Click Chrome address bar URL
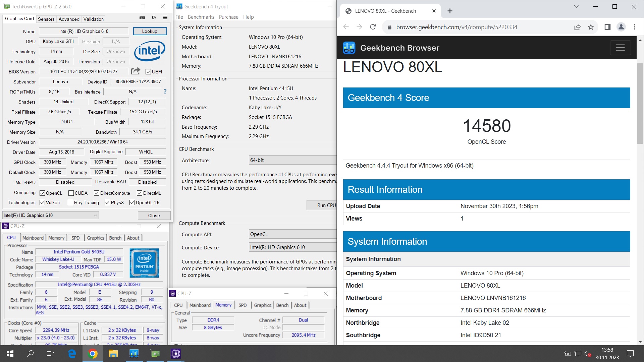The image size is (644, 362). 457,27
